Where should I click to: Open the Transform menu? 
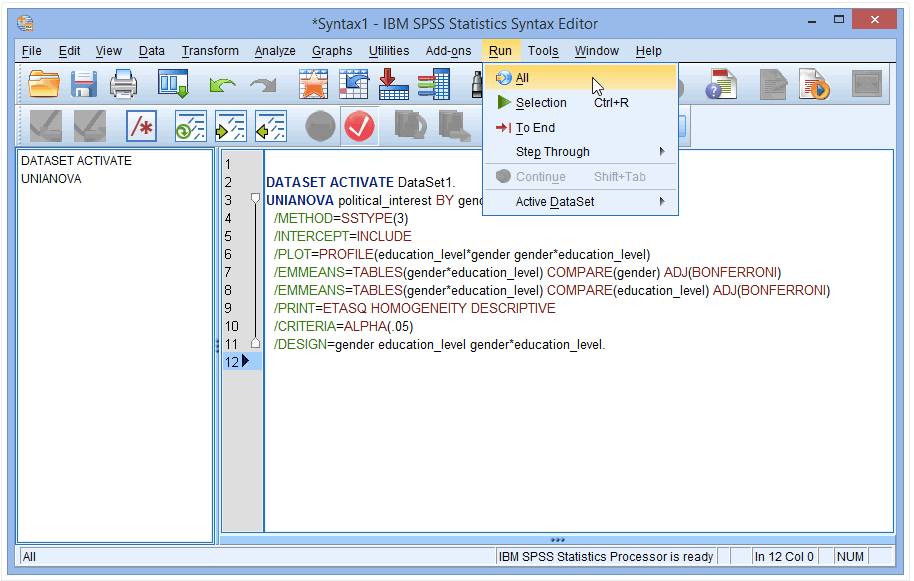[x=210, y=51]
